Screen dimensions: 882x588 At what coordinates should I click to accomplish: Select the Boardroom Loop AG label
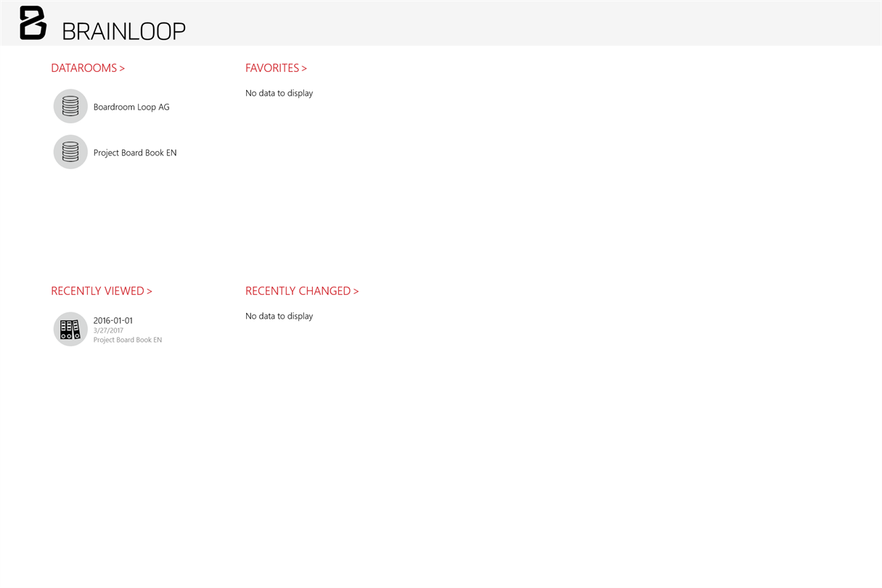(x=131, y=107)
